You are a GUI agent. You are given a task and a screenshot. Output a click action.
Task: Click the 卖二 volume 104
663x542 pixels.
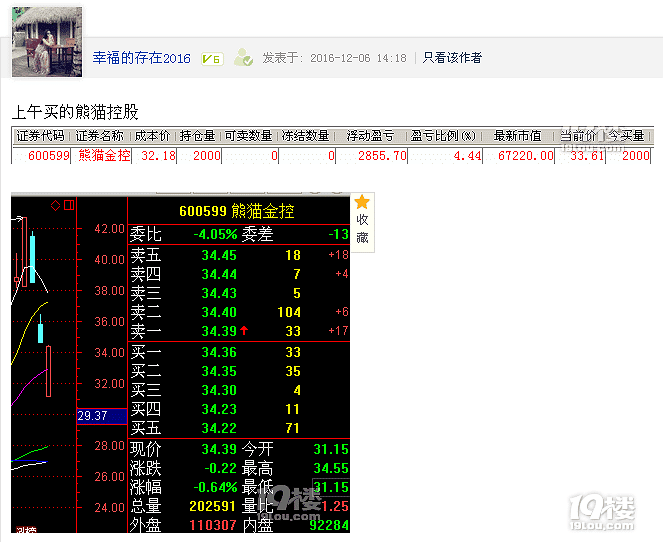[x=289, y=312]
